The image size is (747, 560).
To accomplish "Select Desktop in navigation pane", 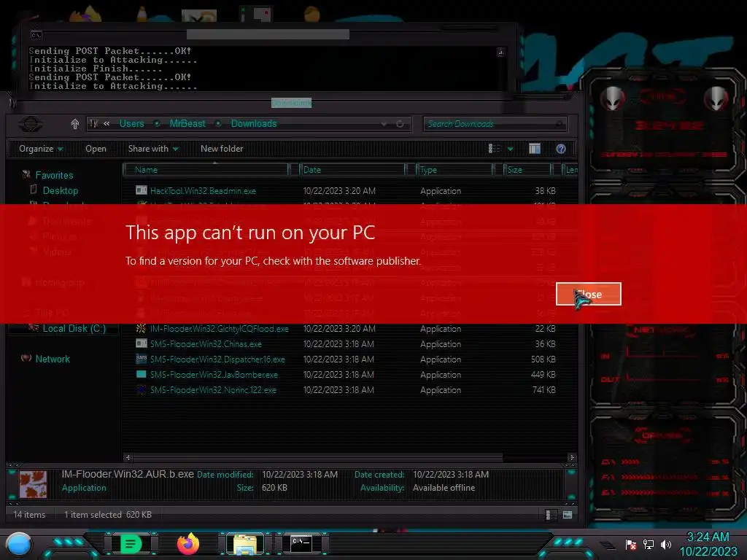I will click(61, 190).
